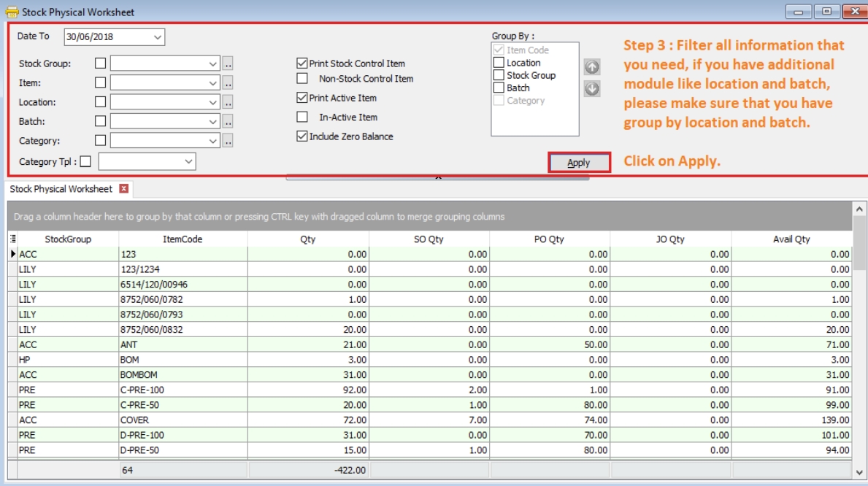Sort by the ItemCode column header
This screenshot has width=868, height=486.
pos(183,239)
